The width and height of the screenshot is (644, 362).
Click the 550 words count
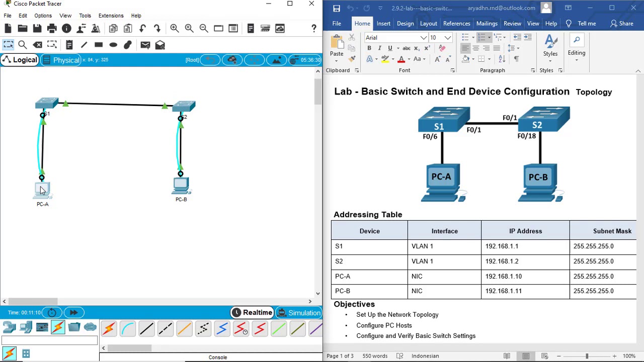[x=375, y=356]
